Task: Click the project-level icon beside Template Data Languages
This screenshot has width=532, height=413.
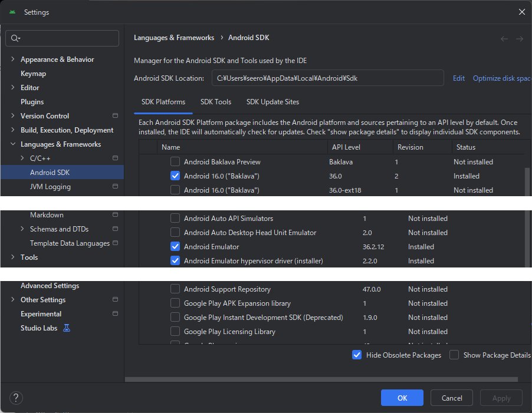Action: (x=116, y=243)
